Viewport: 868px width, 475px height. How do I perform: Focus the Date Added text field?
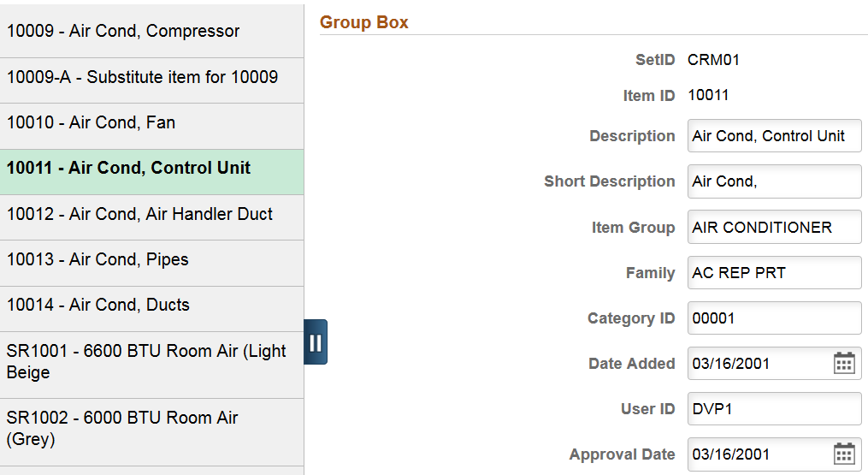757,364
